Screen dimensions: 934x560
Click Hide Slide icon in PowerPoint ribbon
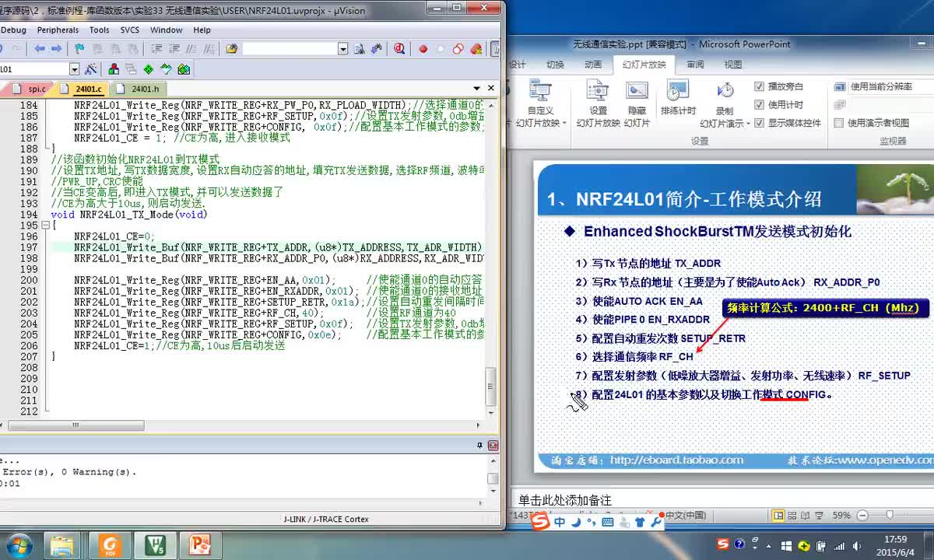[x=637, y=103]
